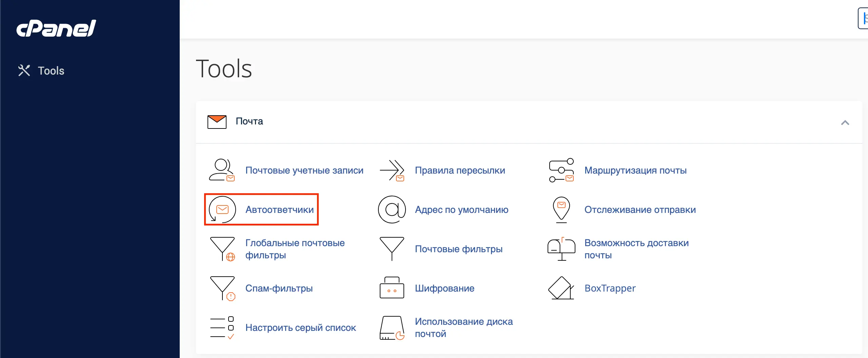Click the Почта section header title
The image size is (868, 358).
click(x=249, y=121)
